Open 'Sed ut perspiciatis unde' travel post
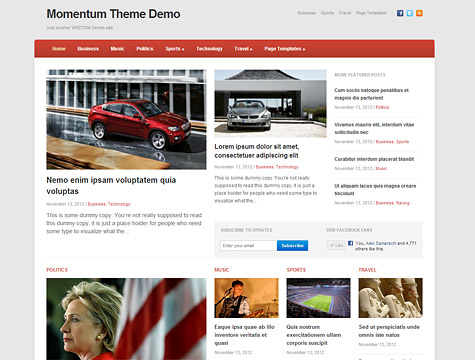This screenshot has width=475, height=360. [389, 331]
